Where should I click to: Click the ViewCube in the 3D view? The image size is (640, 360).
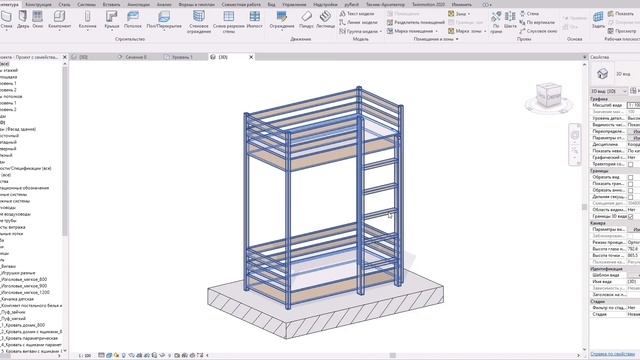pos(549,97)
